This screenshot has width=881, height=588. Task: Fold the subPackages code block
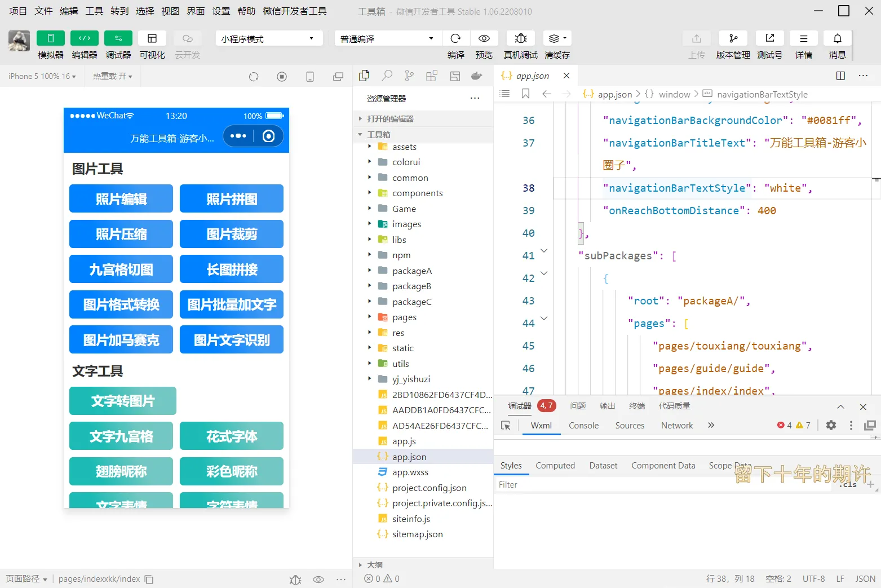tap(544, 250)
